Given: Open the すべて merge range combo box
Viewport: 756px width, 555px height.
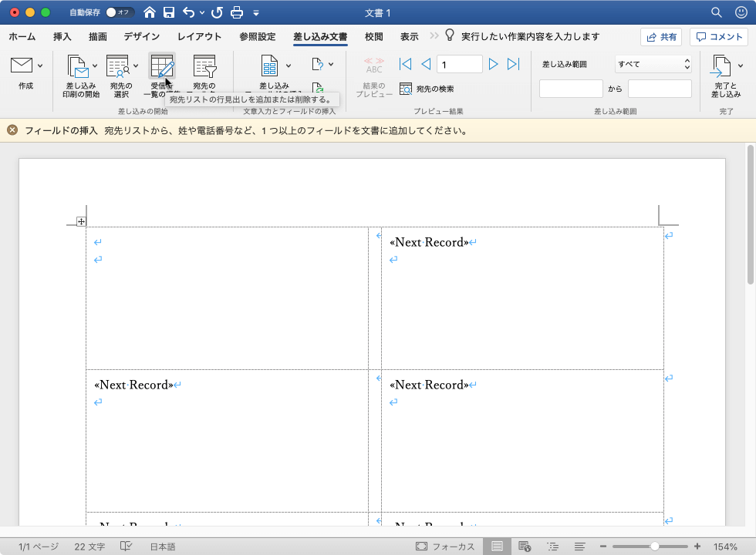Looking at the screenshot, I should click(x=653, y=64).
